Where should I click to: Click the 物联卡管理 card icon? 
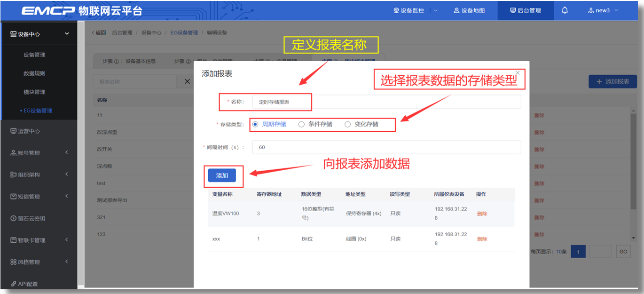[x=14, y=240]
